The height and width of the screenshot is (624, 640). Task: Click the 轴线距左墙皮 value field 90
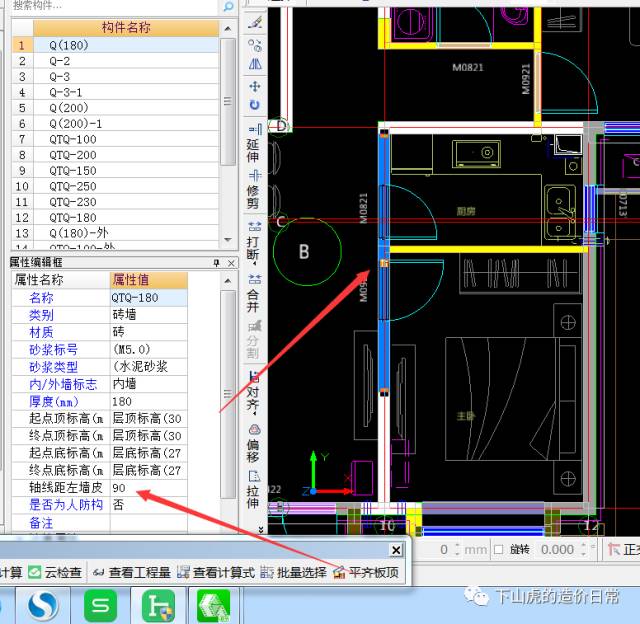(160, 488)
